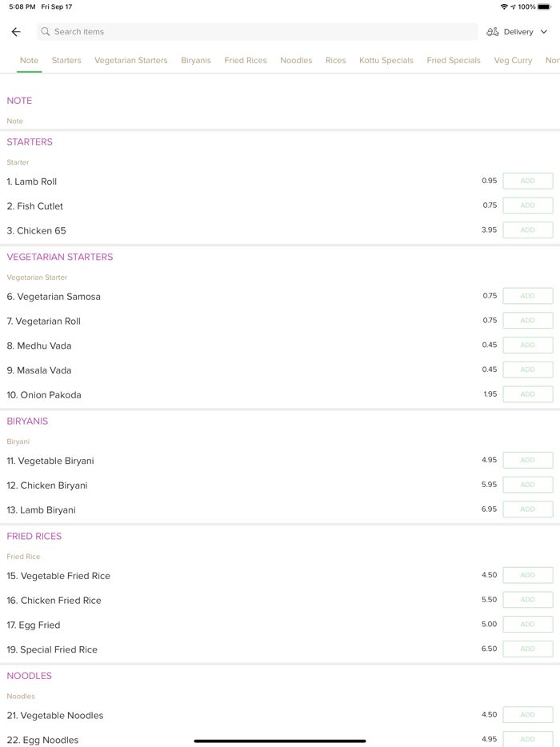Tap the delivery scooter icon
The height and width of the screenshot is (747, 560).
[493, 32]
